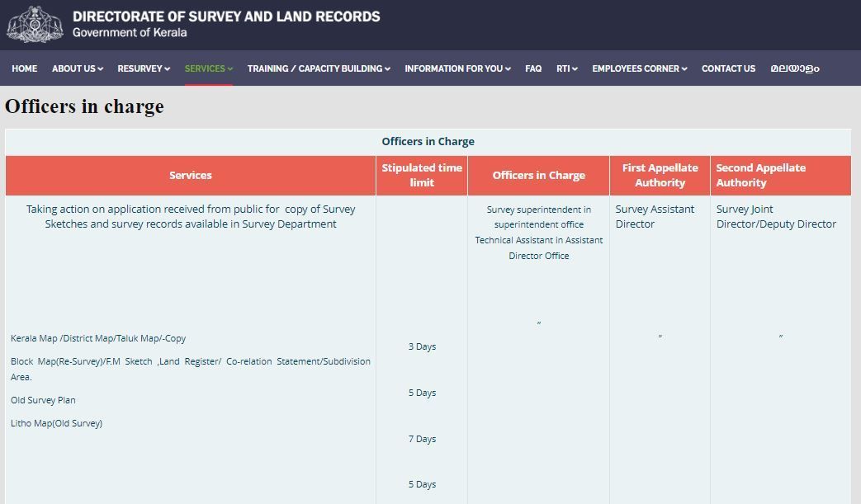This screenshot has width=861, height=504.
Task: Click the Litho Map(Old Survey) entry
Action: click(56, 423)
